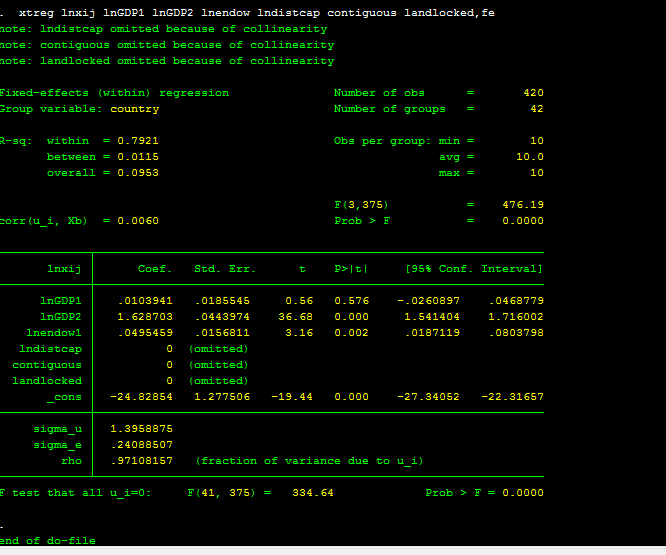Click '(fraction of variance due to u_i)' text

pyautogui.click(x=310, y=461)
